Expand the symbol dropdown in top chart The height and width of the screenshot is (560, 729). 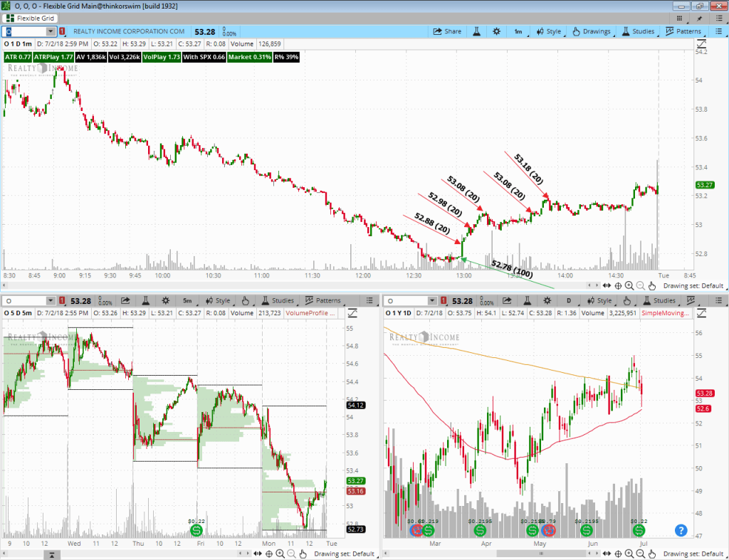[51, 31]
